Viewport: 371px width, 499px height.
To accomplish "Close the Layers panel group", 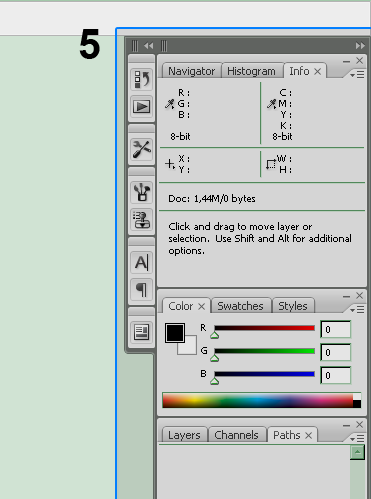I will [359, 424].
